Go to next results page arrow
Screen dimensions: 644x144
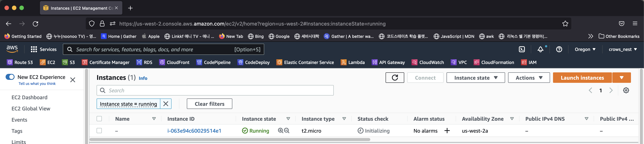click(611, 90)
